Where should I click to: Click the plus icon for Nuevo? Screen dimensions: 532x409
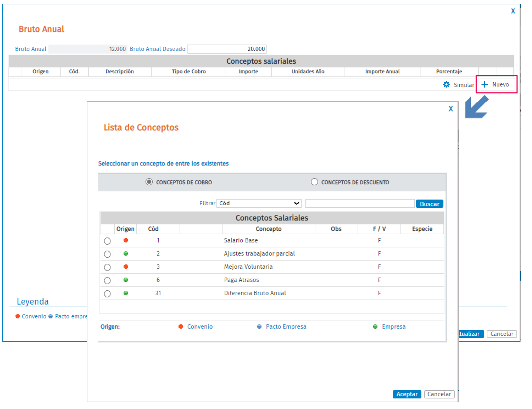click(485, 85)
